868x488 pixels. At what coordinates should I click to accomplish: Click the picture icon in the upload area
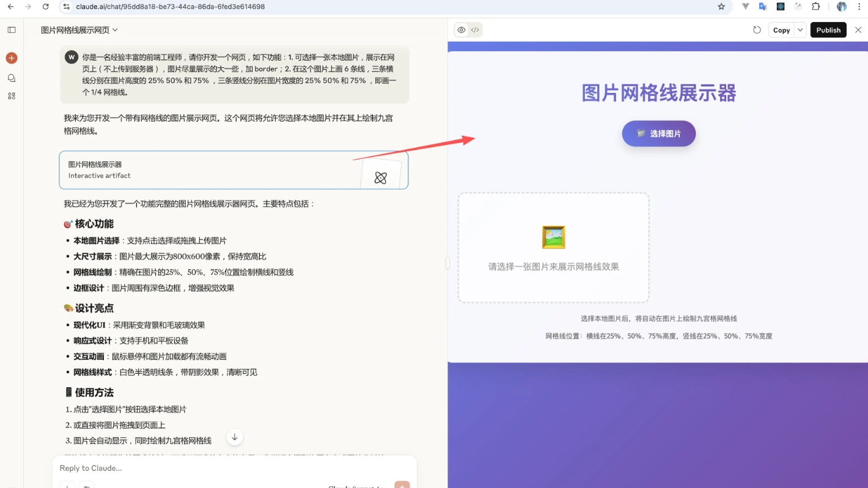point(554,237)
